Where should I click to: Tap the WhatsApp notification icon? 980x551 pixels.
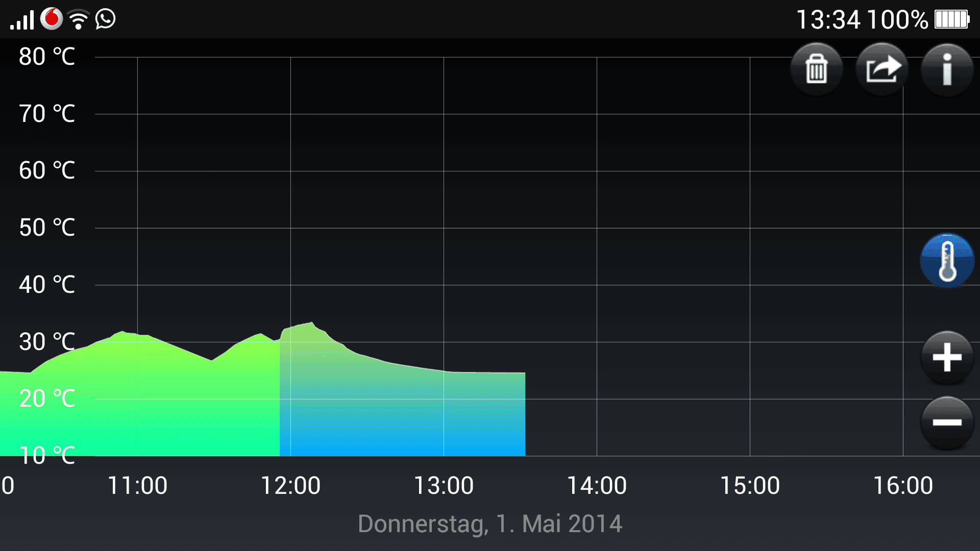[106, 19]
